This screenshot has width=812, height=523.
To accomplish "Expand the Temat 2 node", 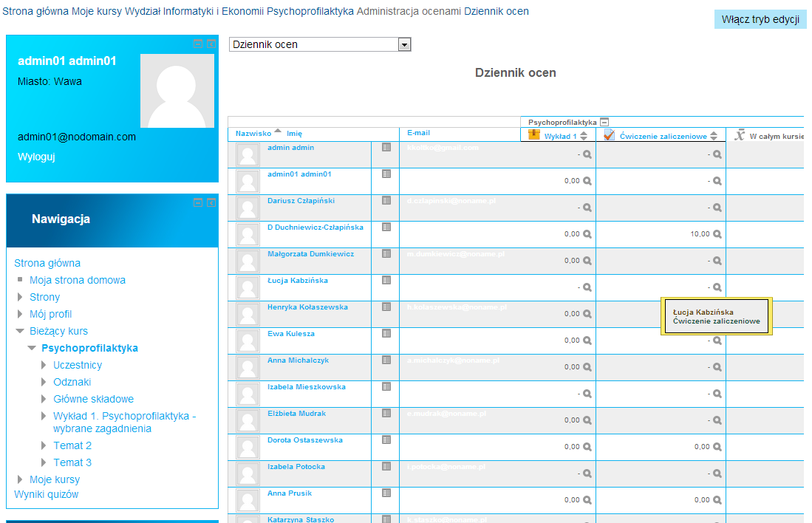I will (x=44, y=446).
